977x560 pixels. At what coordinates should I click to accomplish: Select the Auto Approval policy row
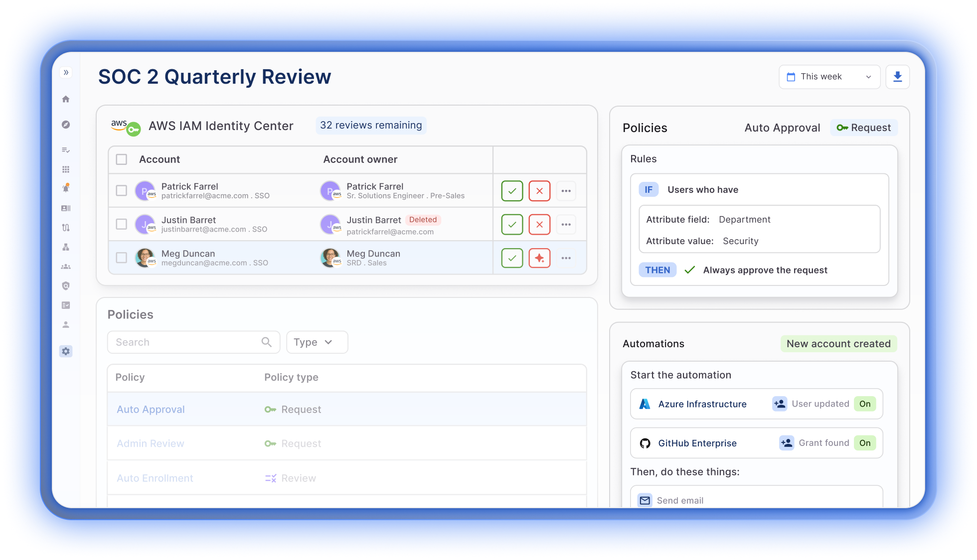(x=151, y=409)
